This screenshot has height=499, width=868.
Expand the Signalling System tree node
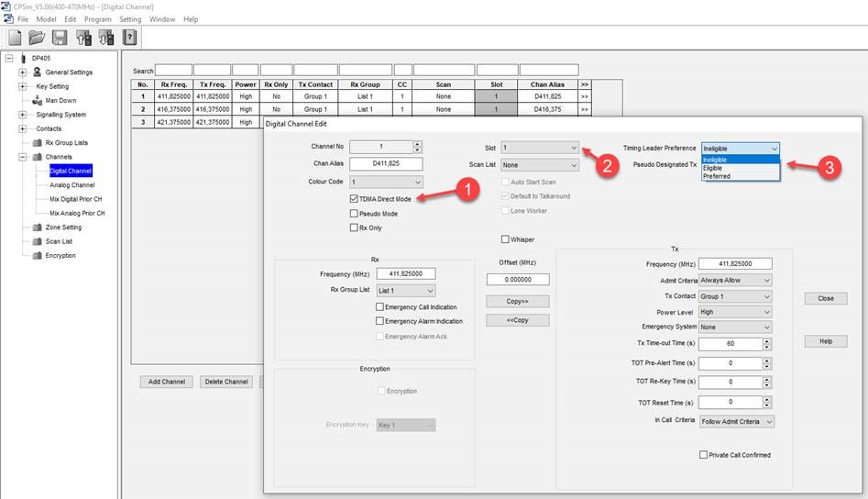coord(22,115)
